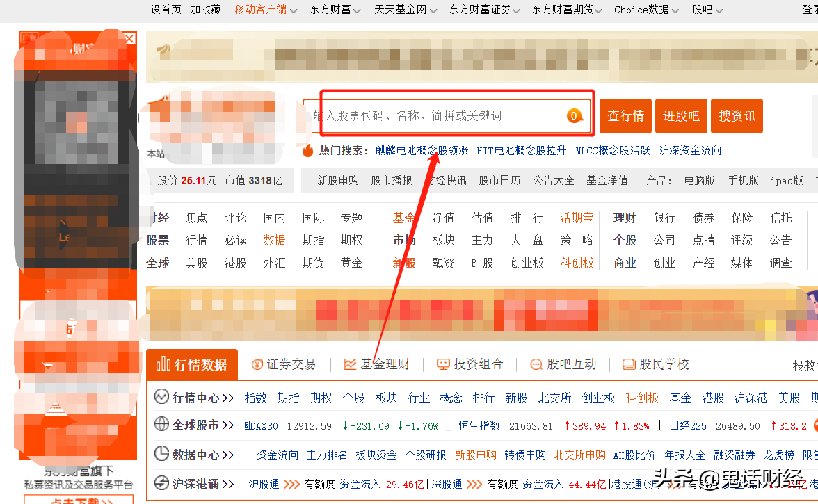
Task: Switch to the 投资组合 tab
Action: point(470,364)
